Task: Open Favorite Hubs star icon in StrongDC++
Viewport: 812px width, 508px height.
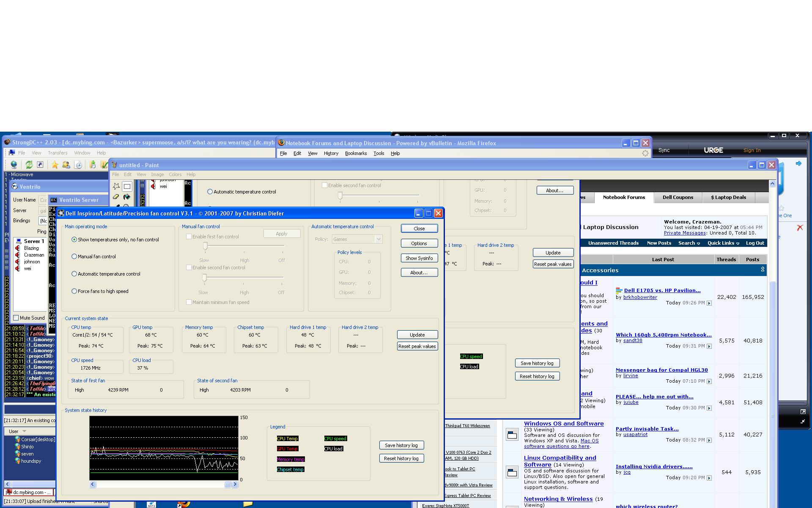Action: (x=55, y=165)
